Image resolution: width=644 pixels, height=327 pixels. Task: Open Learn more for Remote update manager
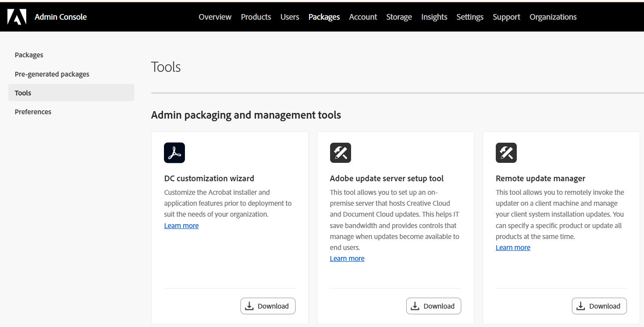(513, 247)
